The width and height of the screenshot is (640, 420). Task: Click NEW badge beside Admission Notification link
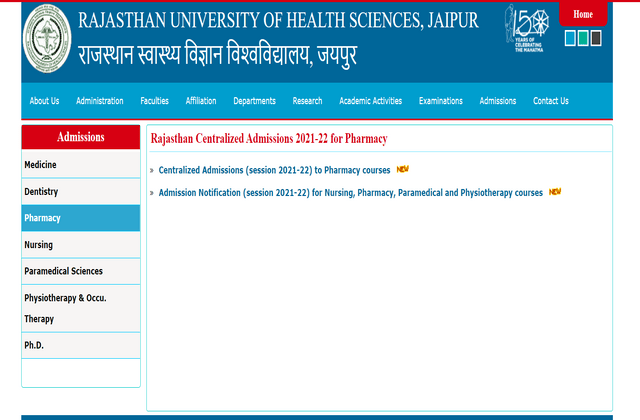pos(555,191)
